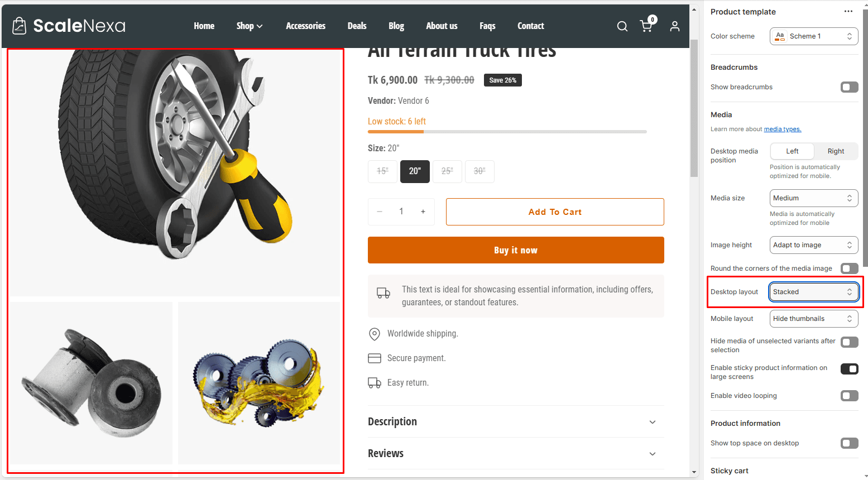The height and width of the screenshot is (480, 868).
Task: Open the search icon in header
Action: point(622,26)
